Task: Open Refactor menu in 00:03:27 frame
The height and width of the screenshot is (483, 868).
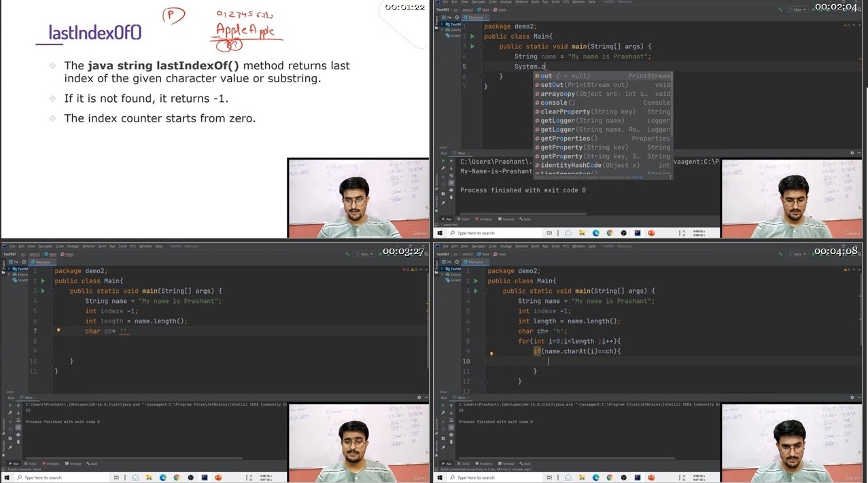Action: 89,246
